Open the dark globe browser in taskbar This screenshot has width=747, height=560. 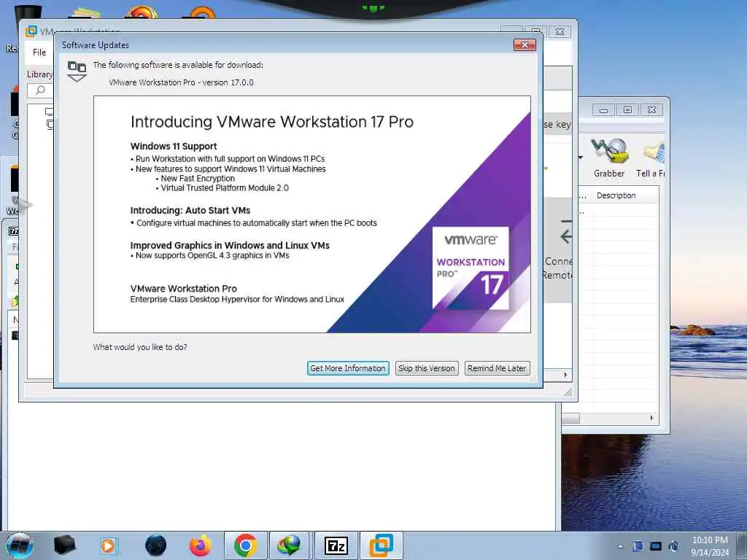(x=156, y=545)
